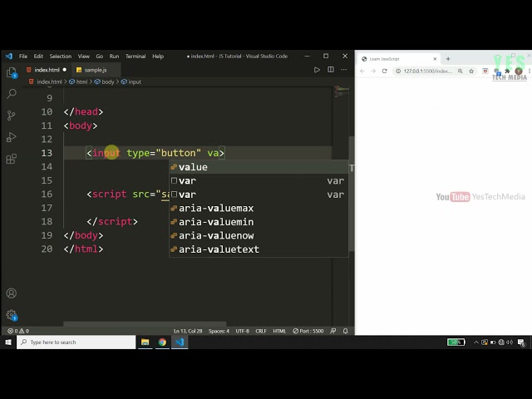Screen dimensions: 532x399
Task: Choose the aria-valuemin suggestion
Action: click(259, 222)
